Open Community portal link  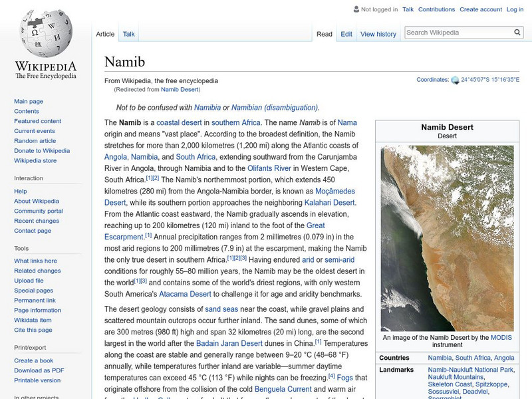tap(39, 211)
